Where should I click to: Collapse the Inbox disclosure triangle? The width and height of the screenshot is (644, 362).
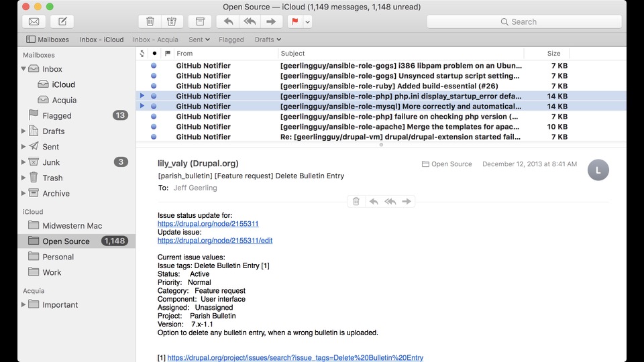pyautogui.click(x=23, y=69)
